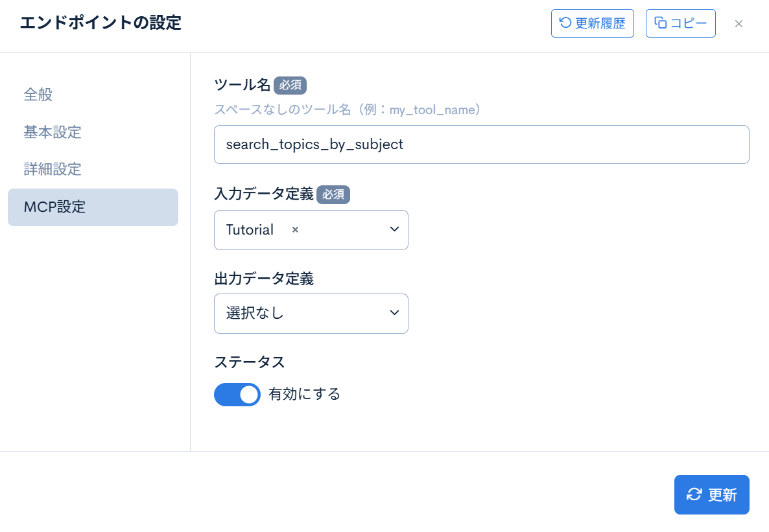Click the chevron on the 出力データ定義 dropdown

pos(394,313)
